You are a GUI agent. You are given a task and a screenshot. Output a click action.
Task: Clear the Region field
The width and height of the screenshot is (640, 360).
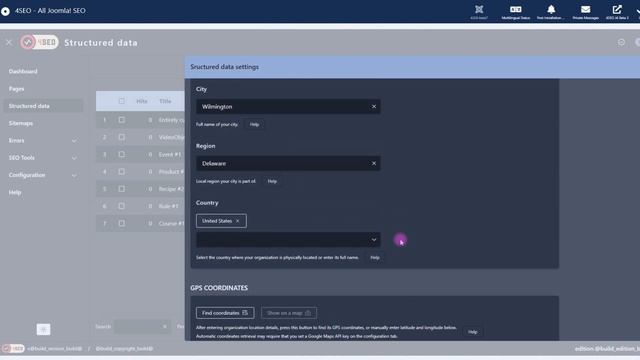[373, 163]
